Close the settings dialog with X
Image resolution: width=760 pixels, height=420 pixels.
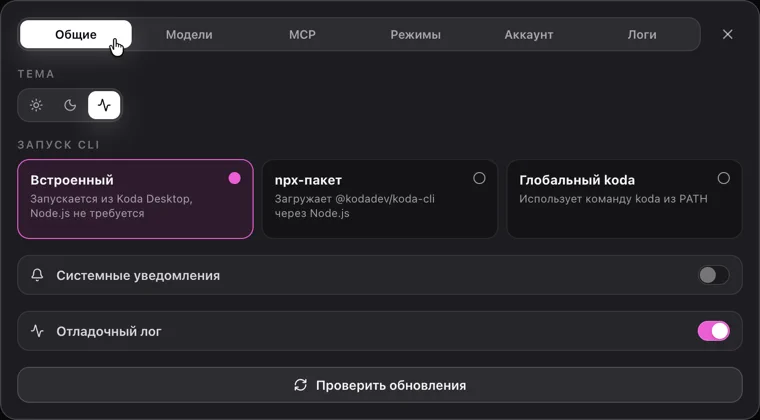pyautogui.click(x=728, y=34)
